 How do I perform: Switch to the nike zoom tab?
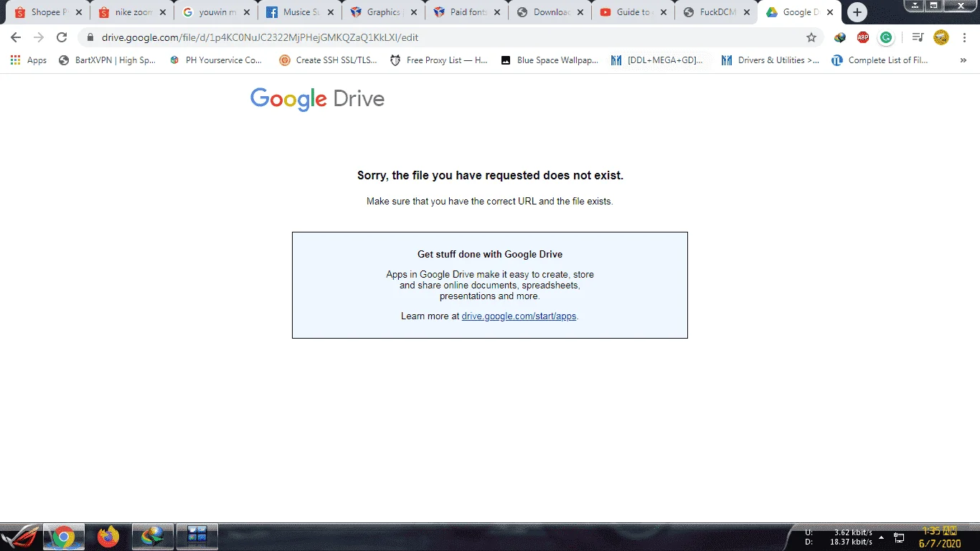pos(131,12)
